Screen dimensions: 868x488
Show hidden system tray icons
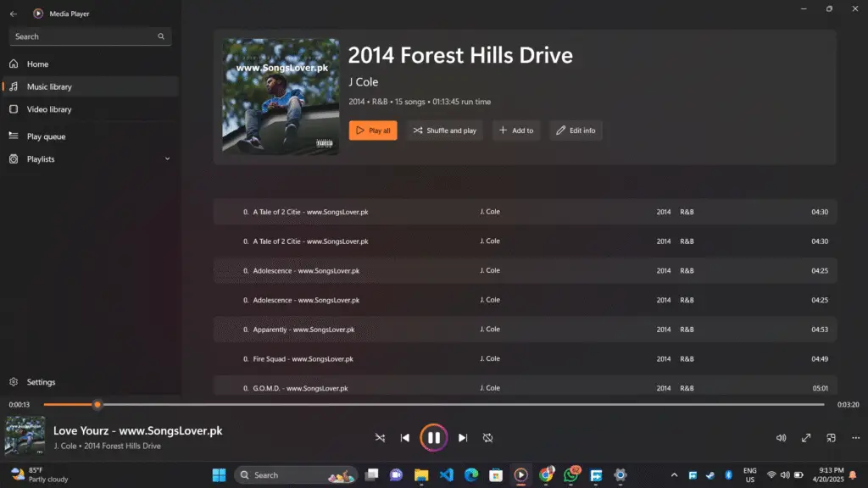click(x=674, y=474)
